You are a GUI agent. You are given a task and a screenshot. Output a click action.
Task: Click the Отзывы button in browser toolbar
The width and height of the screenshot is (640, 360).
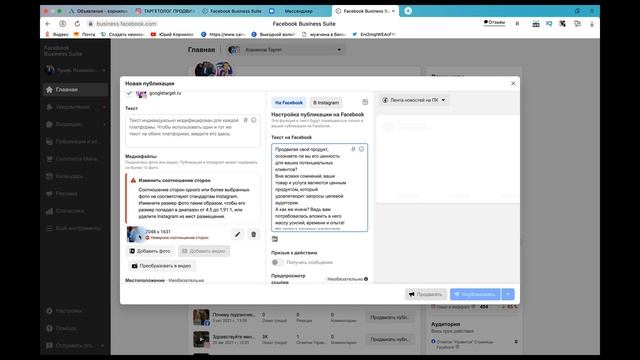(494, 22)
